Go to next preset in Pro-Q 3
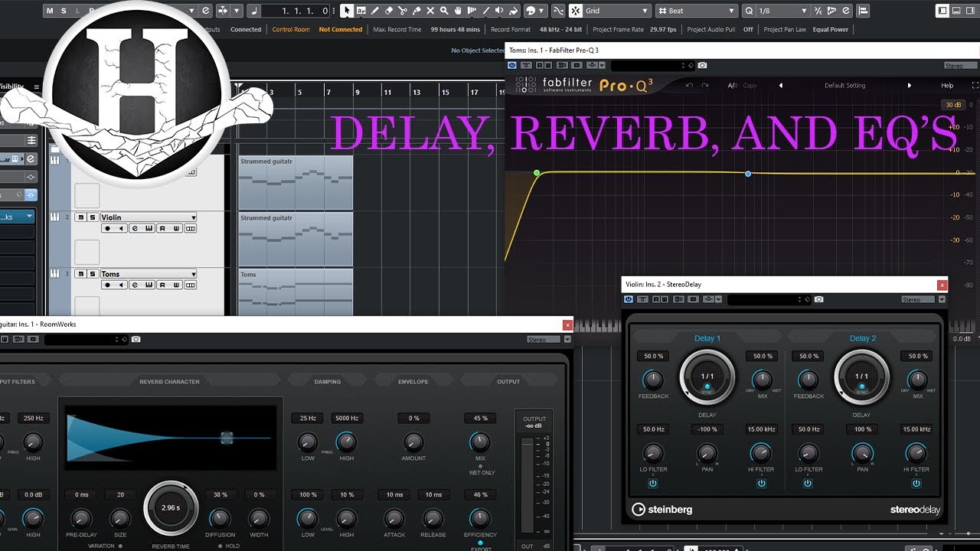 click(910, 86)
